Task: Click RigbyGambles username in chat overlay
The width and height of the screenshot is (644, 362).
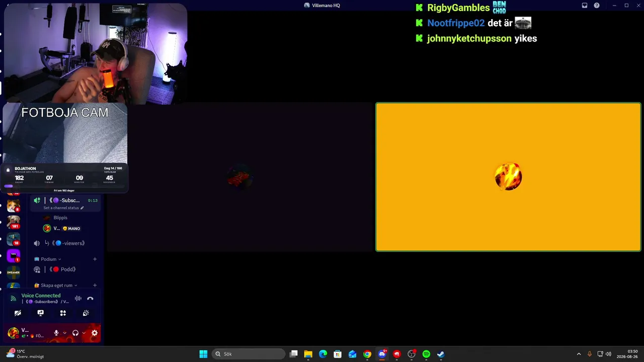Action: pyautogui.click(x=458, y=8)
